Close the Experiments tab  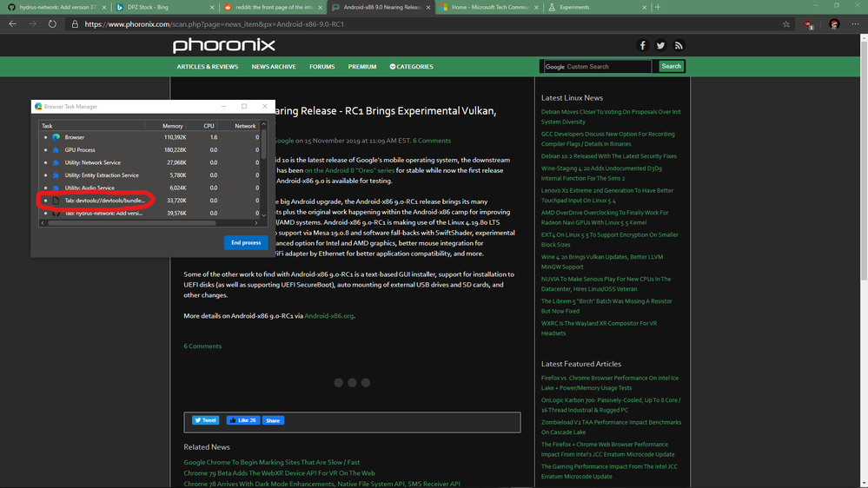point(644,7)
